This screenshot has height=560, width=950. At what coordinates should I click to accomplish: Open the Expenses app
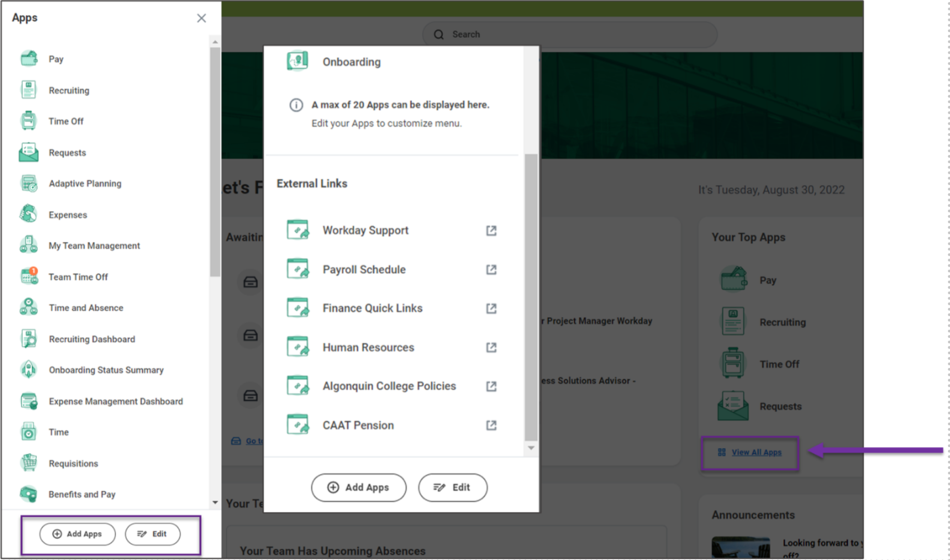coord(67,214)
